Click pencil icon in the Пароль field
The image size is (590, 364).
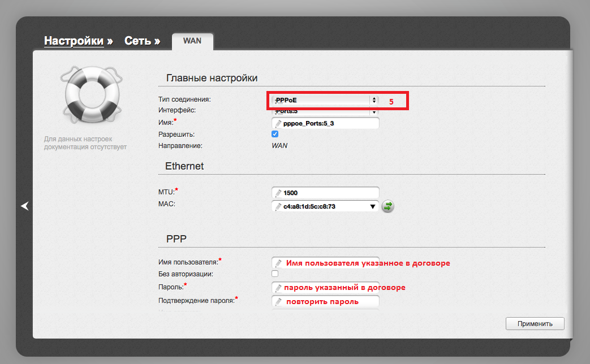278,287
